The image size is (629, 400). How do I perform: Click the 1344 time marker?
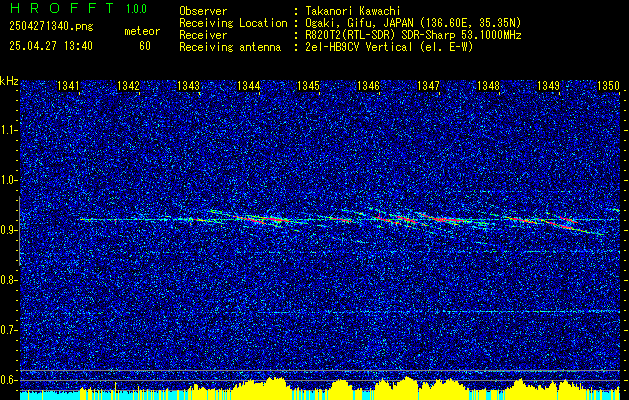[249, 86]
